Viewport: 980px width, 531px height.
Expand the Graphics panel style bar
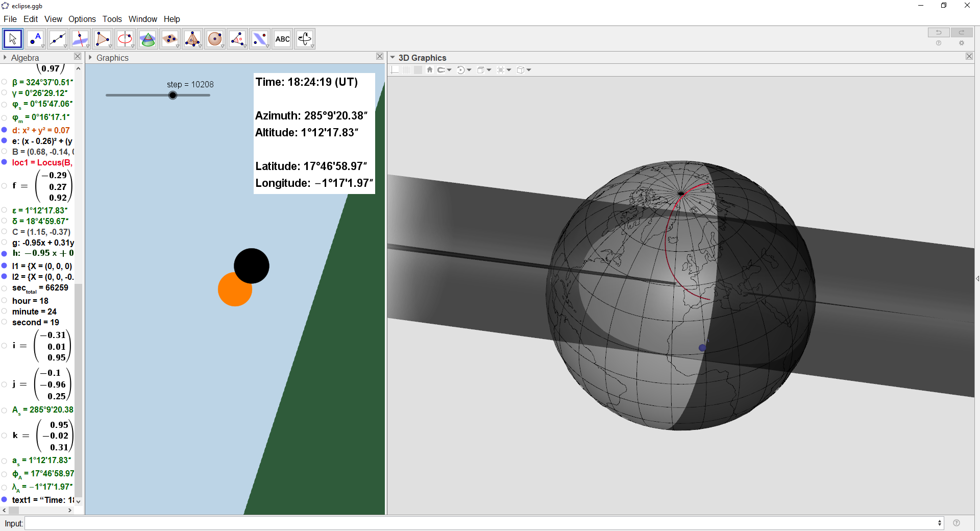90,58
